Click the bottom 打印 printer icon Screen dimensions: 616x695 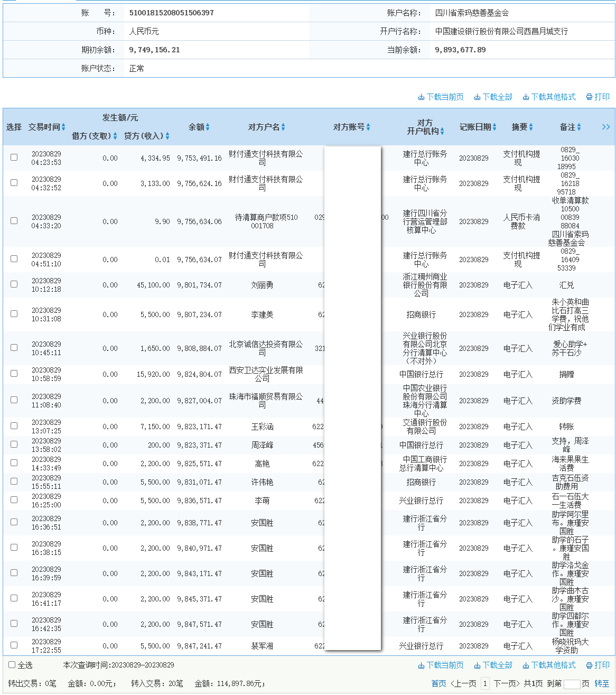[589, 665]
